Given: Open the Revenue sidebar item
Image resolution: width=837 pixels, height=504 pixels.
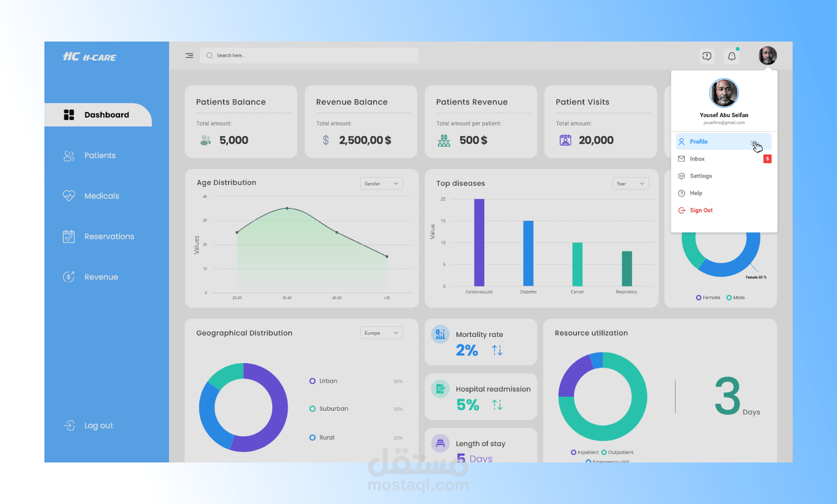Looking at the screenshot, I should tap(91, 277).
